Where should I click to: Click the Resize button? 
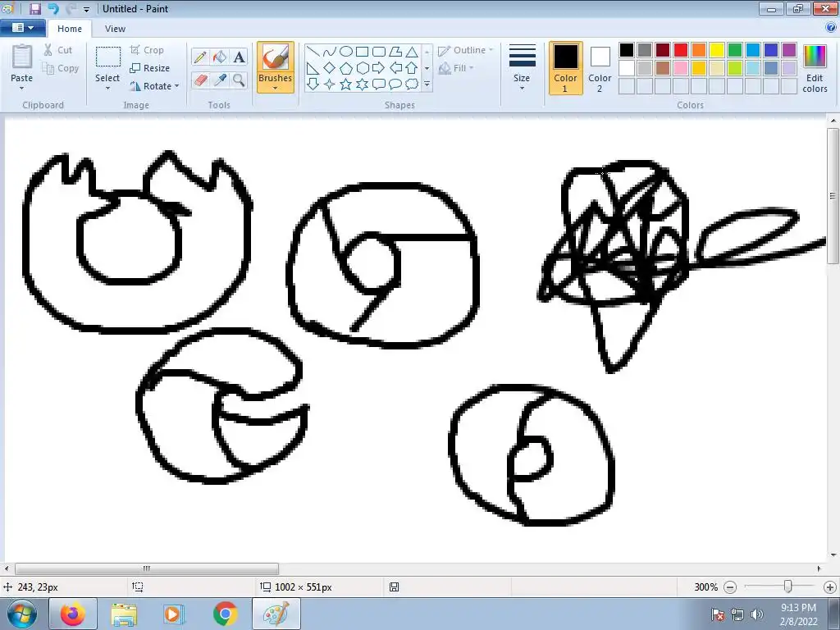tap(150, 68)
